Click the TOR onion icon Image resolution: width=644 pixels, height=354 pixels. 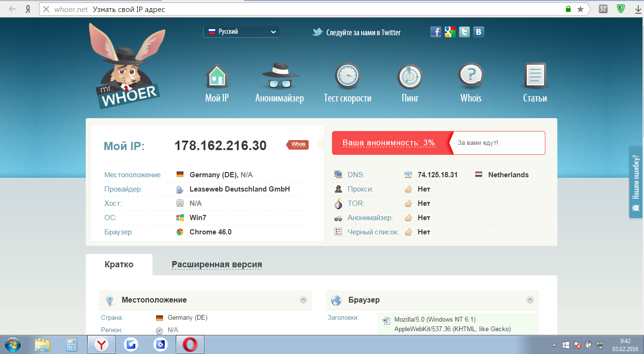coord(338,203)
